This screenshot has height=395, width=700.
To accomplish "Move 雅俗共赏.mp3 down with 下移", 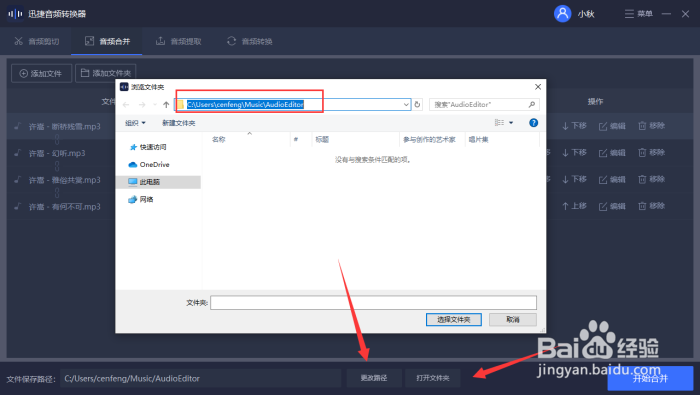I will (574, 179).
